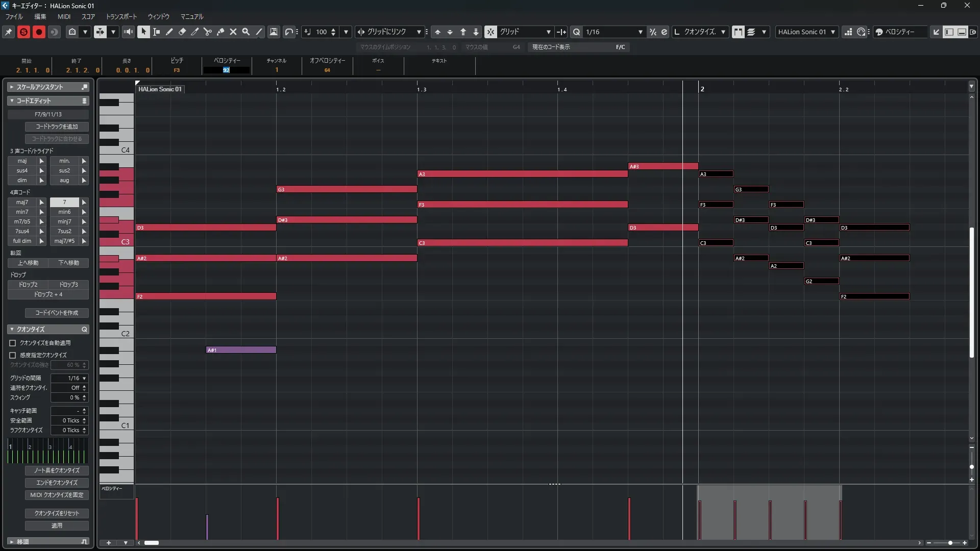Choose the Glue tool

[x=220, y=32]
